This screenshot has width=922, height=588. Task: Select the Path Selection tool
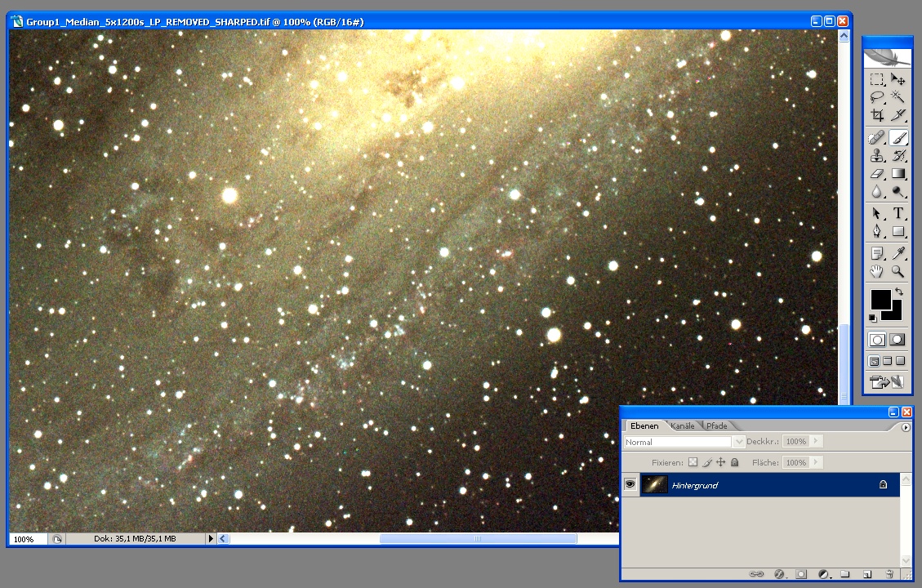(877, 213)
